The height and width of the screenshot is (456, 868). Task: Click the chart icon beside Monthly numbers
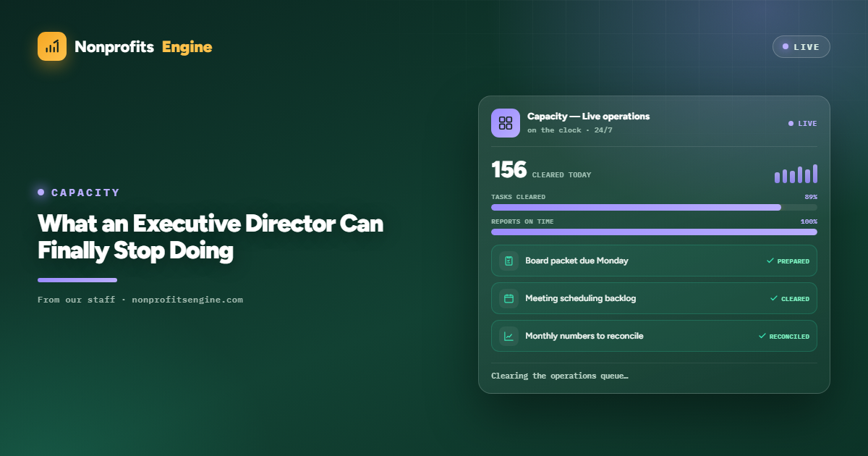509,336
